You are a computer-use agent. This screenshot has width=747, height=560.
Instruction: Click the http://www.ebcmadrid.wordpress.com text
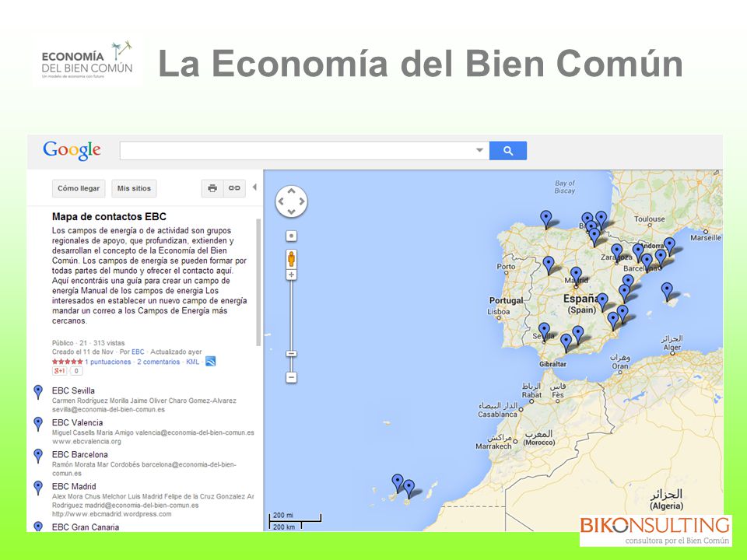pos(111,514)
